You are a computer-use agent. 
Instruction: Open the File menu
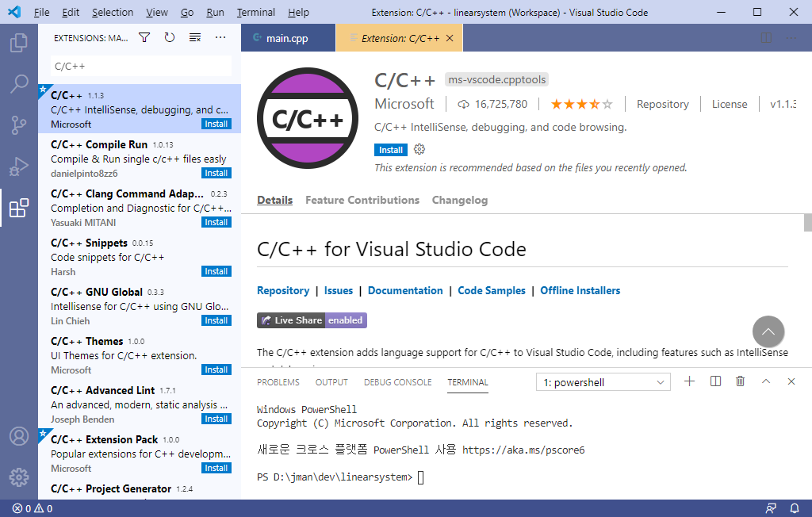coord(41,12)
